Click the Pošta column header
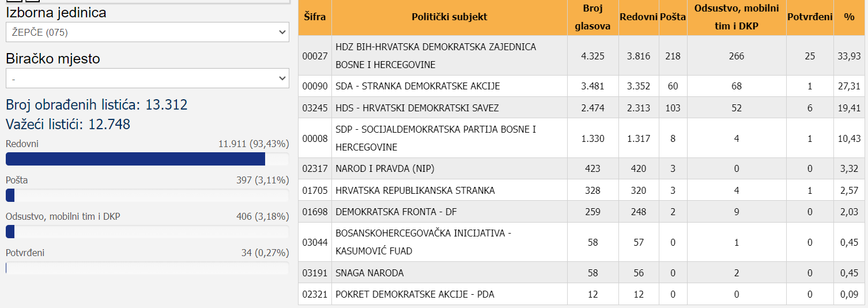This screenshot has height=308, width=868. [x=673, y=17]
